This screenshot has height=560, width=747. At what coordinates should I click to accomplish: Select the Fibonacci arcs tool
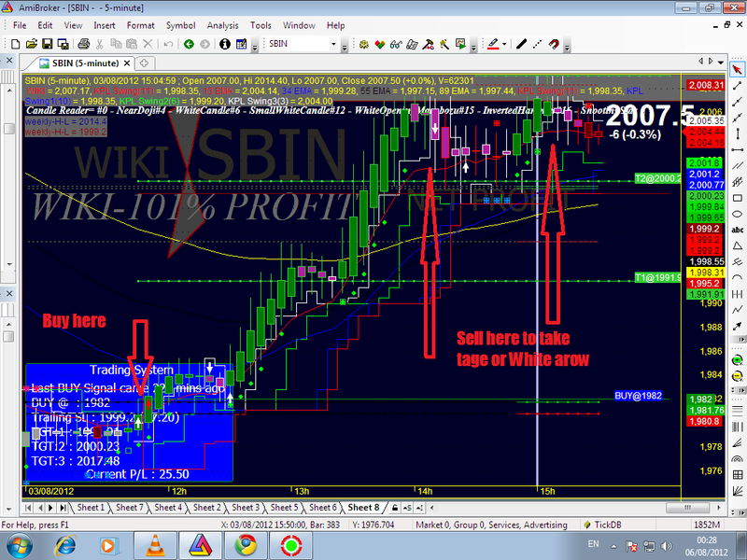[x=738, y=458]
